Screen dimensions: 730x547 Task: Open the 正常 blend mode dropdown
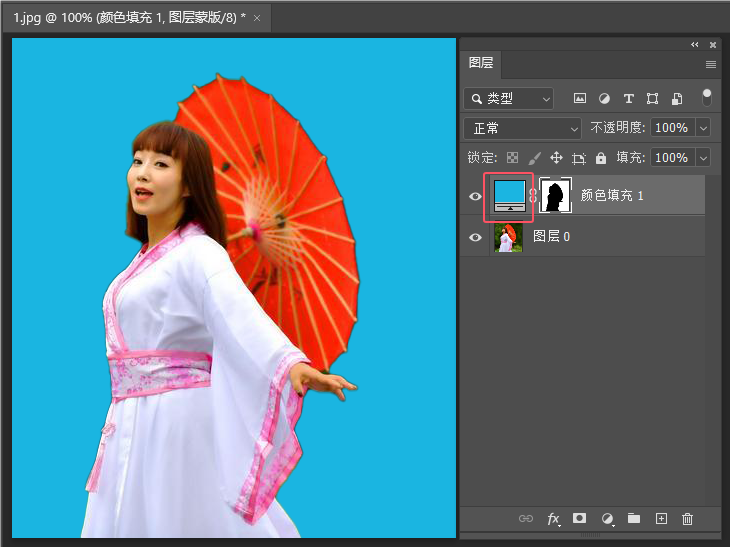pyautogui.click(x=522, y=128)
